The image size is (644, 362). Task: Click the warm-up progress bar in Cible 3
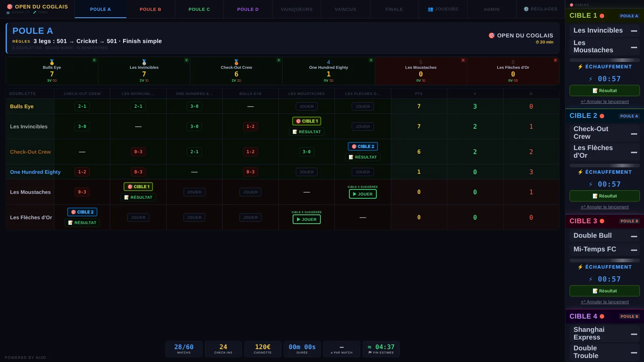pyautogui.click(x=605, y=260)
